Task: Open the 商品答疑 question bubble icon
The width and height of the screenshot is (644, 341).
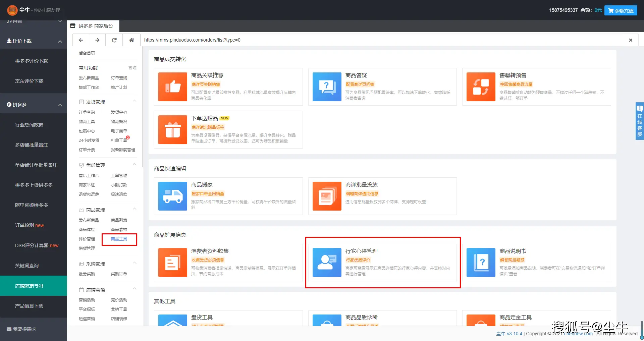Action: [327, 87]
